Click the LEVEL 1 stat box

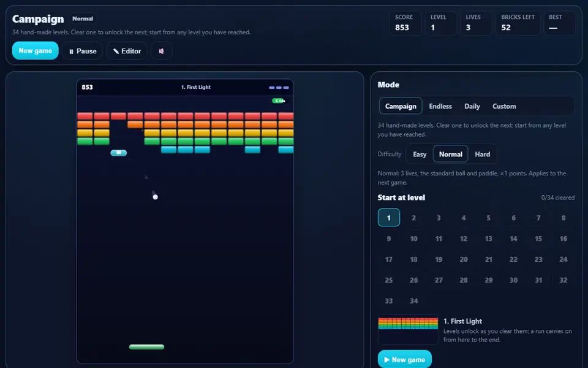440,23
